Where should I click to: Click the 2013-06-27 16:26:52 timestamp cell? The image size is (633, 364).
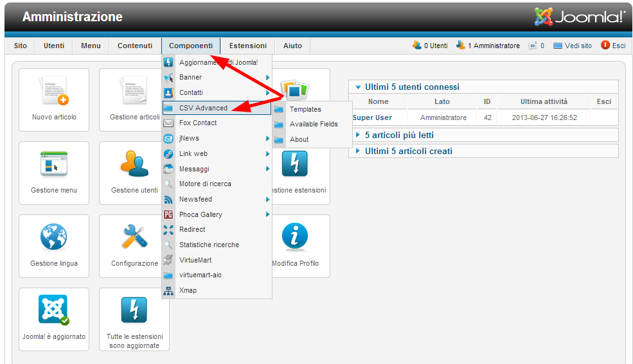[x=544, y=117]
